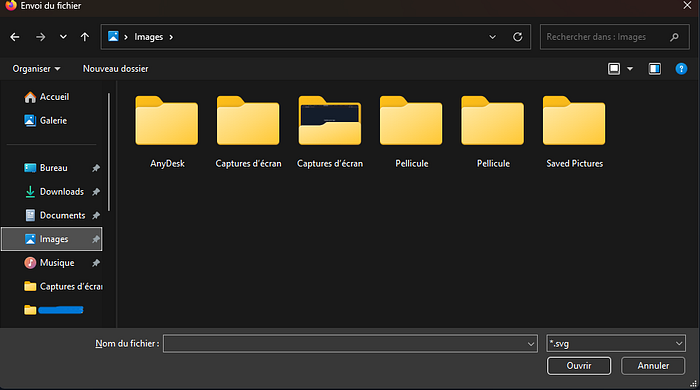Toggle the preview pane
This screenshot has width=700, height=390.
(x=655, y=69)
